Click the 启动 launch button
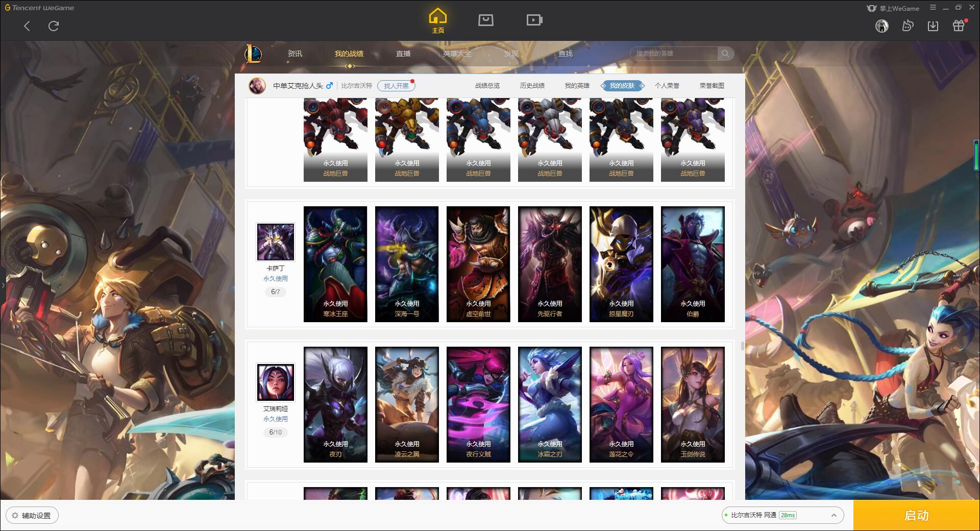Viewport: 980px width, 531px height. tap(916, 515)
